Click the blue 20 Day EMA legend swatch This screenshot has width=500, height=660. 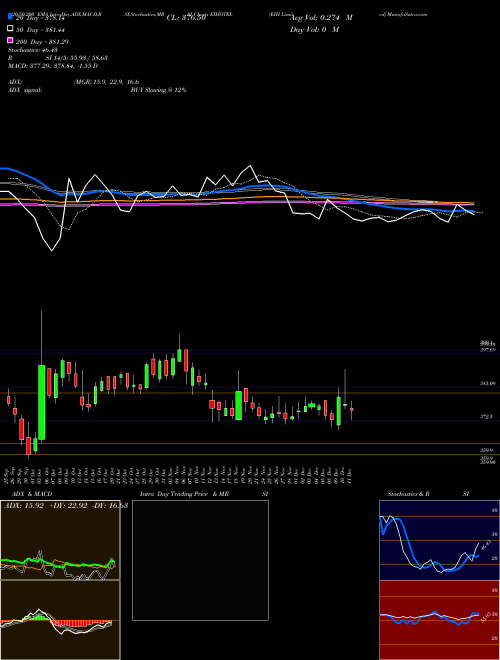pyautogui.click(x=10, y=17)
